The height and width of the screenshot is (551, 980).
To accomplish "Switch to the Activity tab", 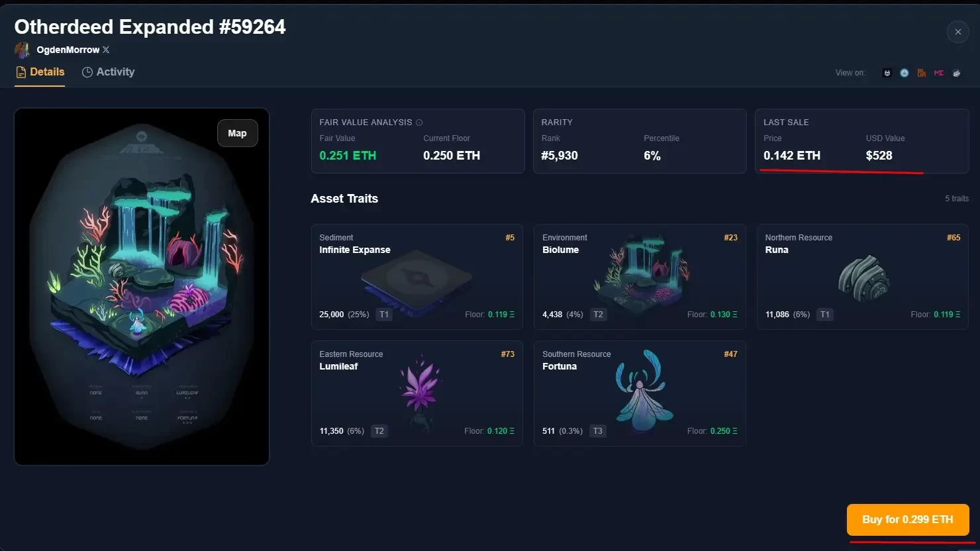I will tap(108, 72).
